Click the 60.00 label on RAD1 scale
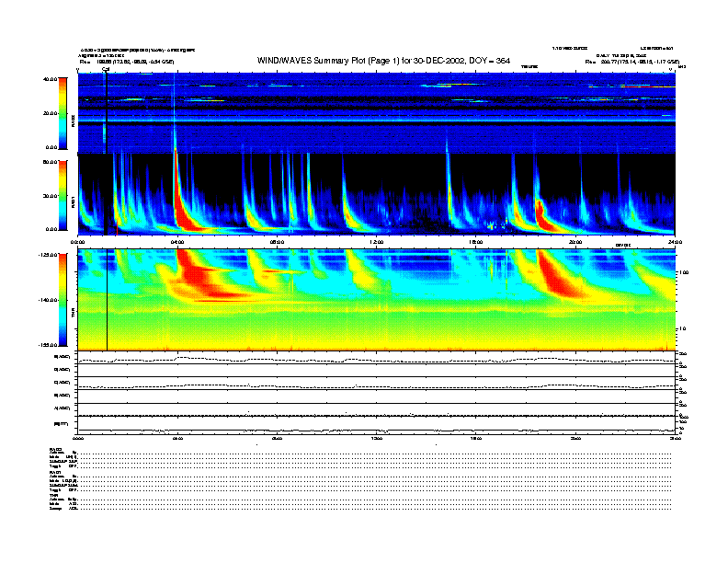728x563 pixels. point(50,162)
